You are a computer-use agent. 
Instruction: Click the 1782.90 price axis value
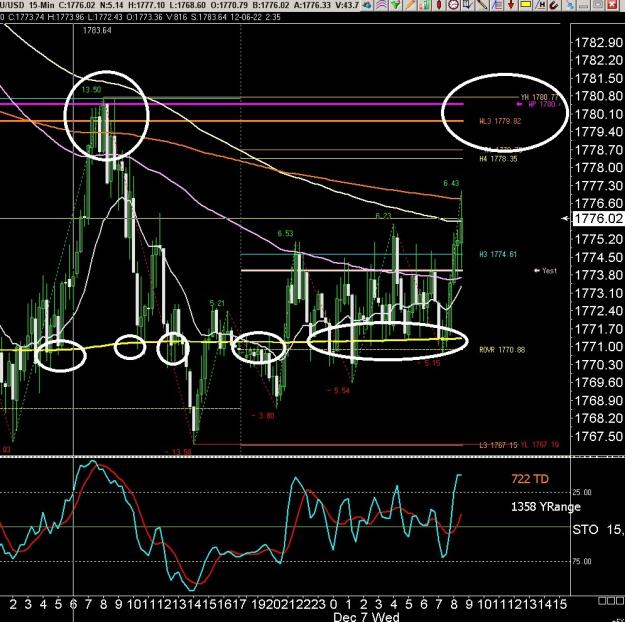[x=598, y=42]
